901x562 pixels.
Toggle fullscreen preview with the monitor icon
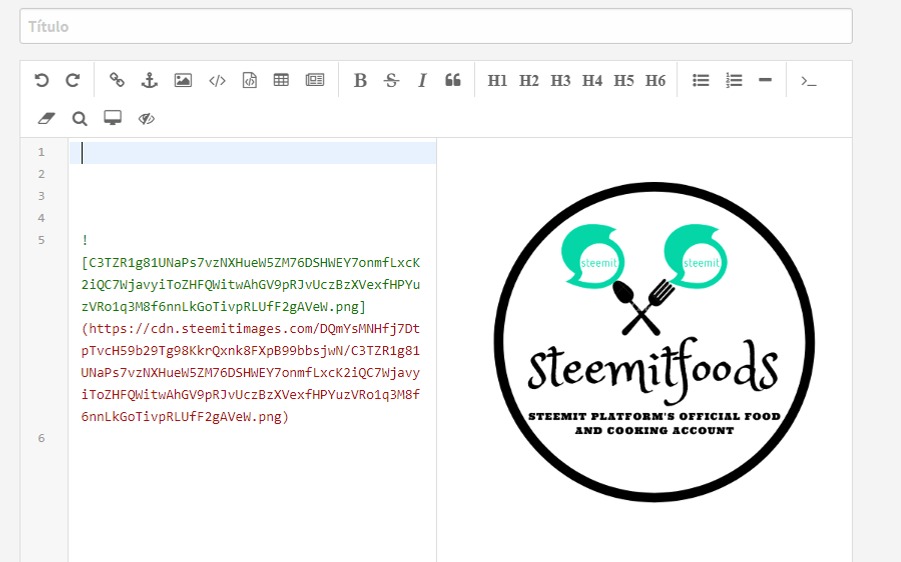click(x=113, y=118)
